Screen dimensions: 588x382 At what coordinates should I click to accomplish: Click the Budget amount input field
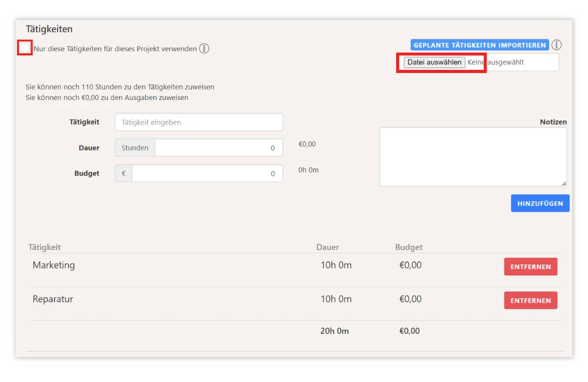click(207, 173)
